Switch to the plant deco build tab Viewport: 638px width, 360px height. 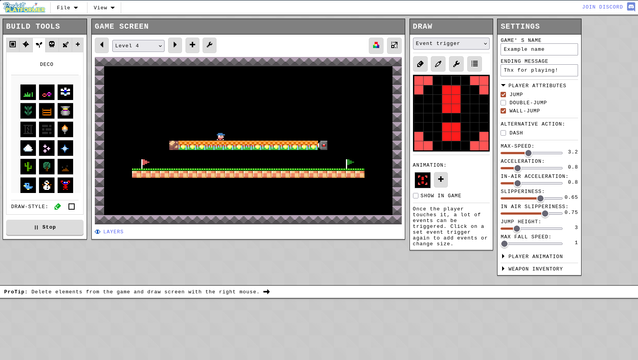(39, 44)
